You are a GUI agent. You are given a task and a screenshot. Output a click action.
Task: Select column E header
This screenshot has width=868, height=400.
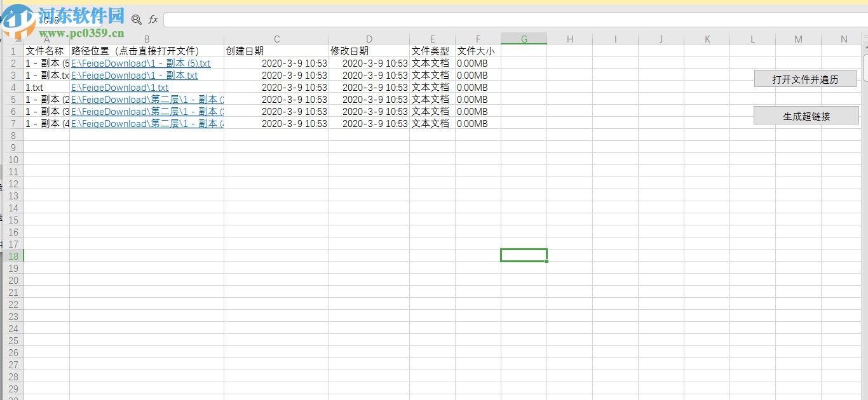point(433,39)
